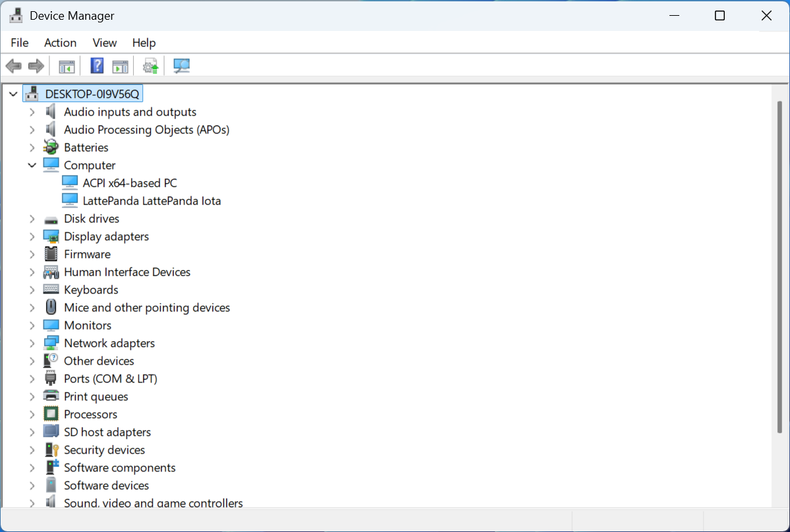Click the Forward arrow in the toolbar

click(x=36, y=66)
